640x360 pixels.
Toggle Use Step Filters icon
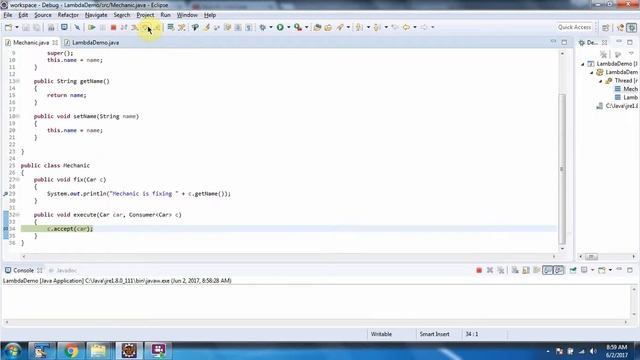click(x=182, y=27)
